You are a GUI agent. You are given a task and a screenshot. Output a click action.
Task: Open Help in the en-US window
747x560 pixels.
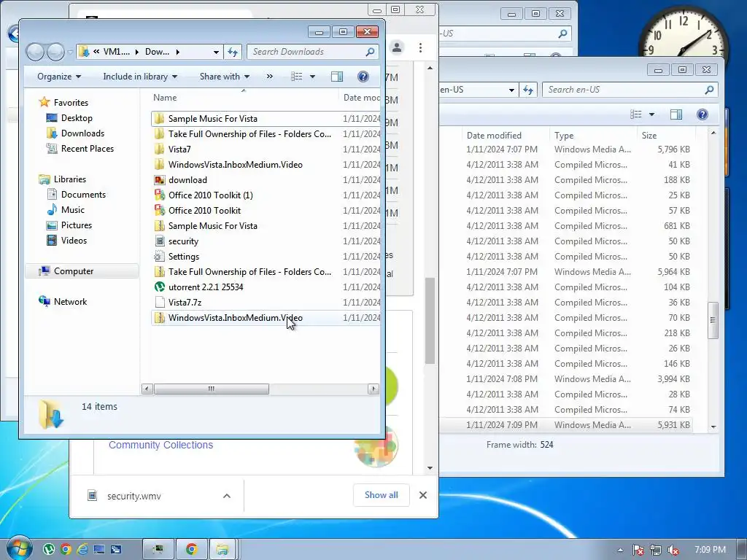pyautogui.click(x=703, y=114)
